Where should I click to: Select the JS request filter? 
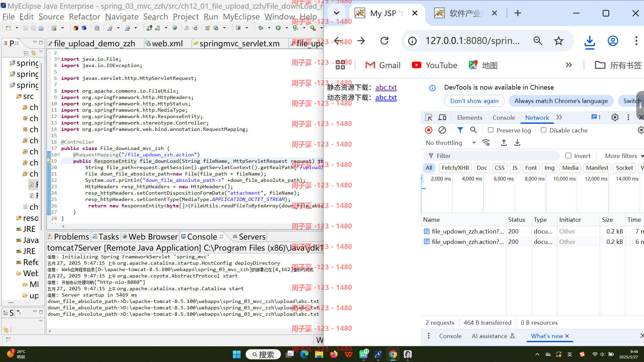point(515,168)
